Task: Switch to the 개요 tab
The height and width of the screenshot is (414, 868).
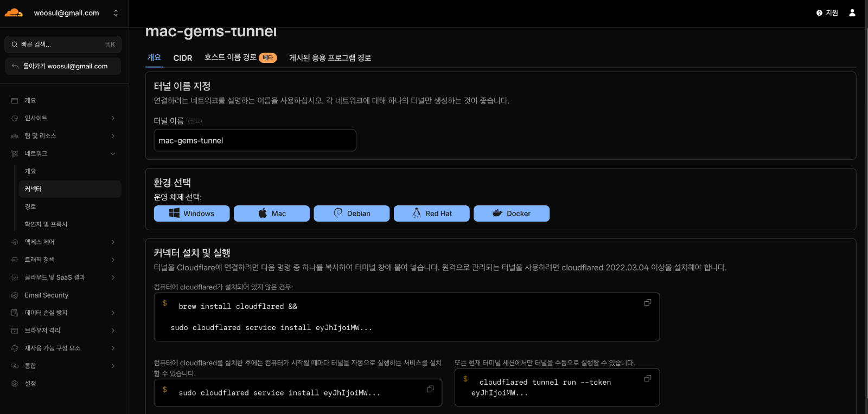Action: pyautogui.click(x=154, y=57)
